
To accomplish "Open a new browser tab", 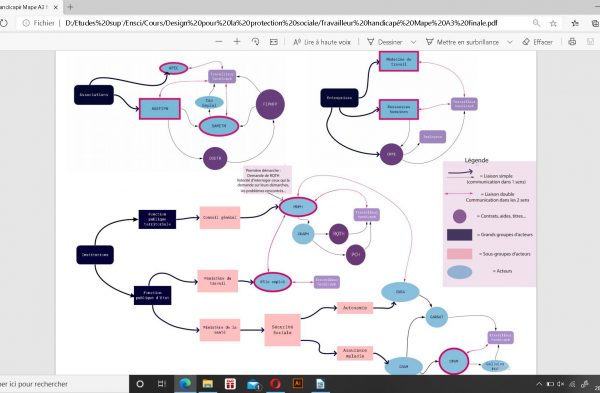I will click(70, 7).
